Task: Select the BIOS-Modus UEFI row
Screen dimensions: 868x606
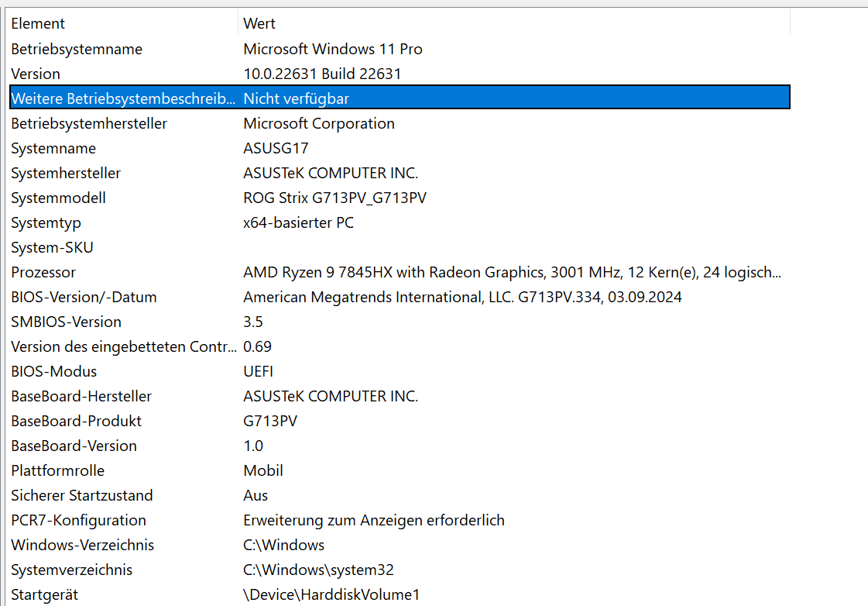Action: 53,371
